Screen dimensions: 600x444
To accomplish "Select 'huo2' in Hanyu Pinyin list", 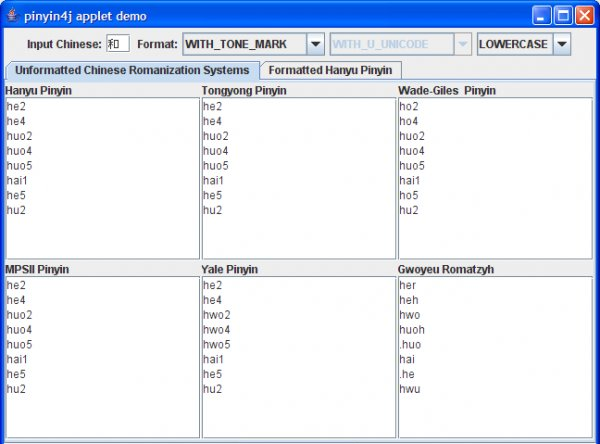I will pos(20,136).
